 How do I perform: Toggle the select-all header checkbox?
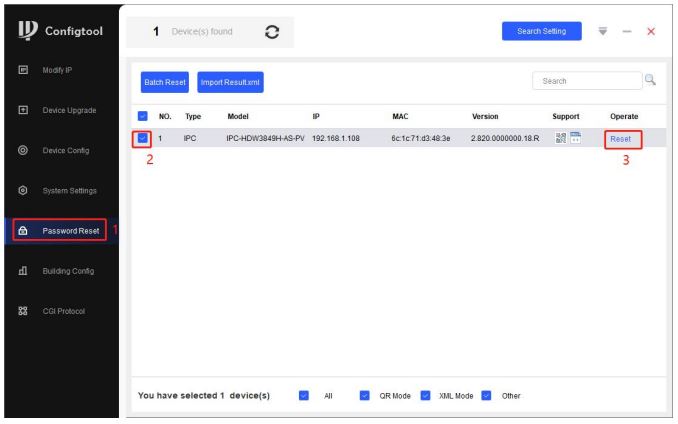pos(143,116)
